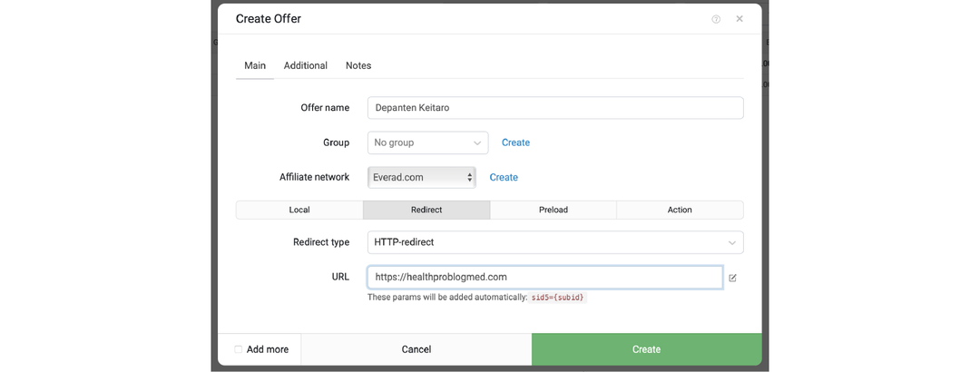
Task: Expand the Group dropdown
Action: click(x=427, y=142)
